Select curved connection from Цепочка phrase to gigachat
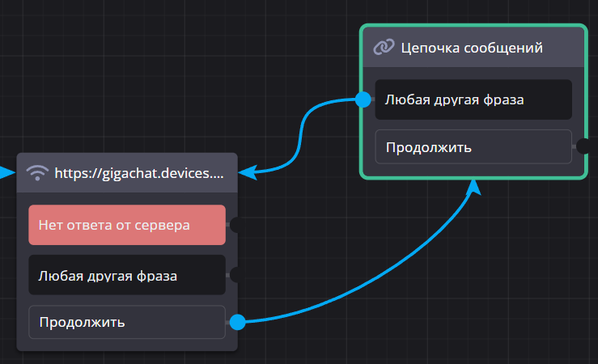Viewport: 598px width, 364px height. (x=303, y=133)
